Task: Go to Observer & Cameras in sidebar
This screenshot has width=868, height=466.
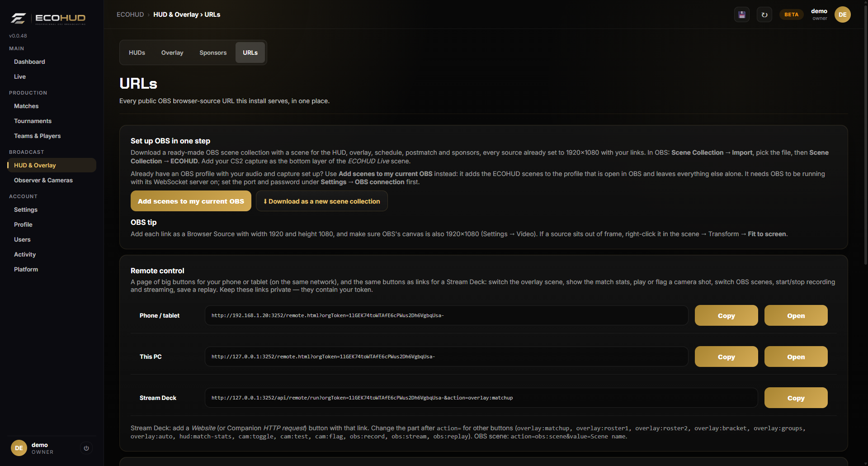Action: coord(43,180)
